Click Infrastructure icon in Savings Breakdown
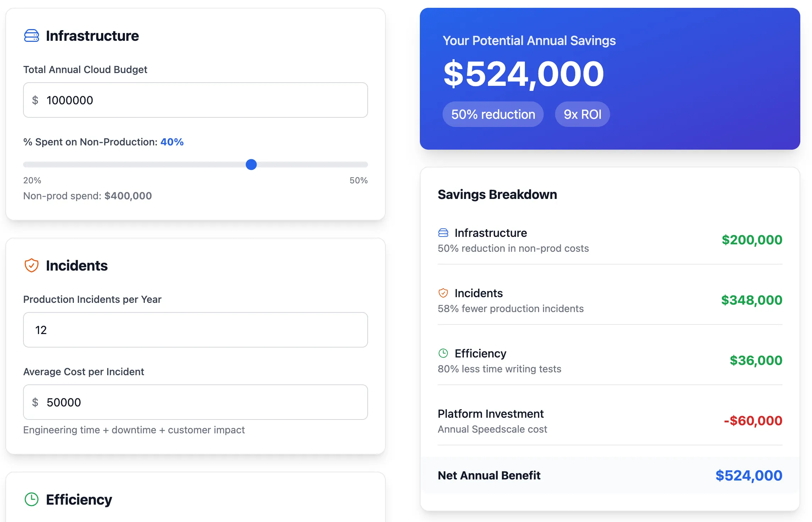This screenshot has height=522, width=812. click(x=443, y=233)
